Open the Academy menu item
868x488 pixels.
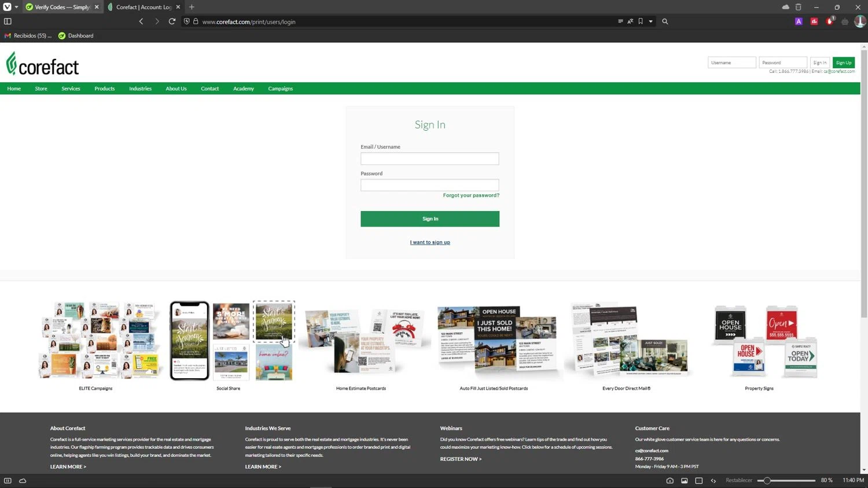[x=244, y=88]
